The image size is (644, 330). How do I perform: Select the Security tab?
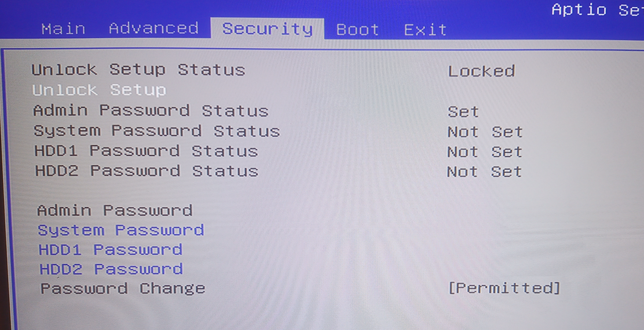267,29
